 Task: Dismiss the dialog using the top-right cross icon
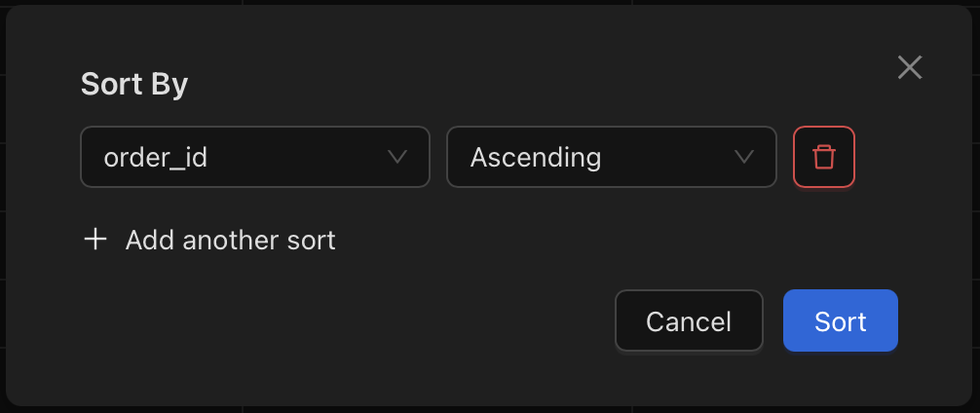coord(910,67)
